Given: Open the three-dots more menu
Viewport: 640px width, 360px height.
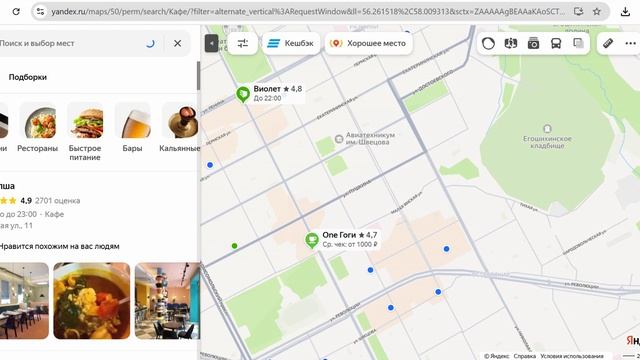Looking at the screenshot, I should coord(631,43).
